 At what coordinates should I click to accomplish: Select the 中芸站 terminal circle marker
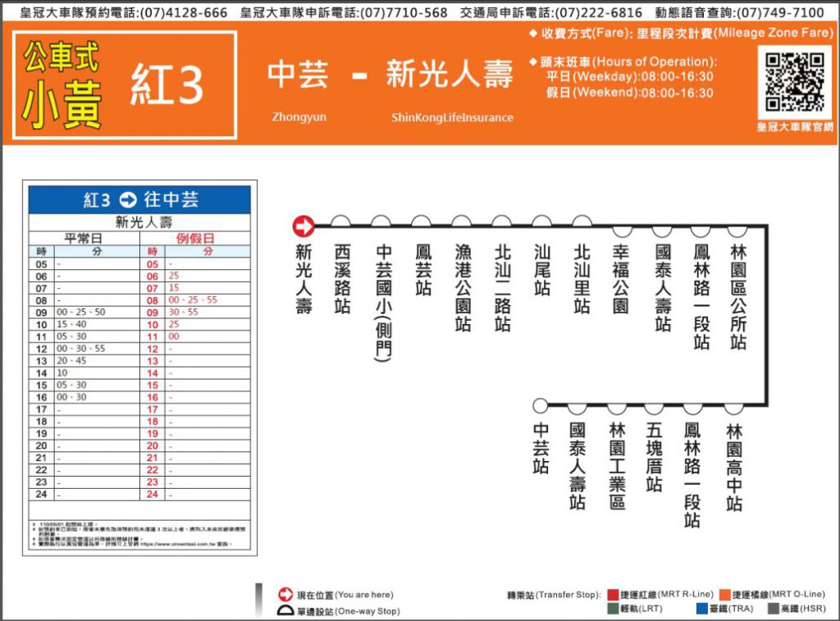click(x=540, y=405)
